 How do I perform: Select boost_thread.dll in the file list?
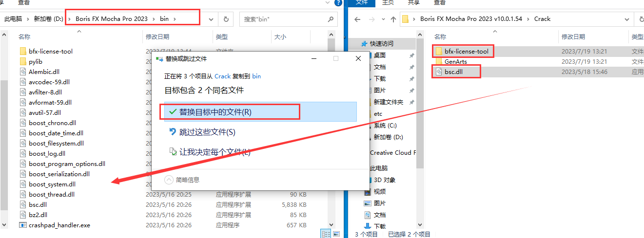point(52,194)
